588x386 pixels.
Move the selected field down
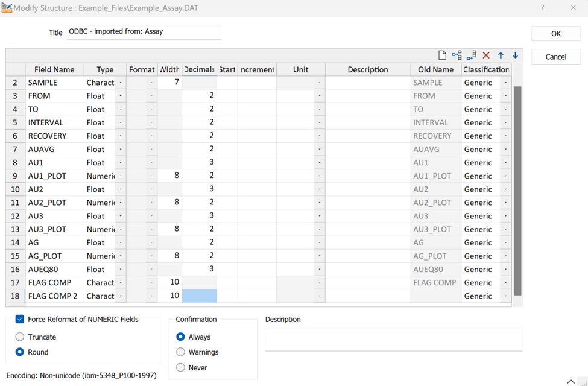(x=515, y=55)
